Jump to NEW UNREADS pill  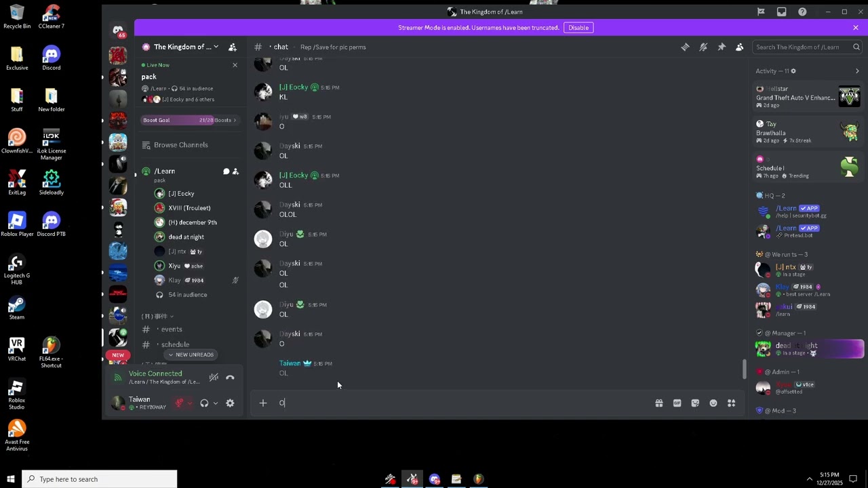point(190,355)
